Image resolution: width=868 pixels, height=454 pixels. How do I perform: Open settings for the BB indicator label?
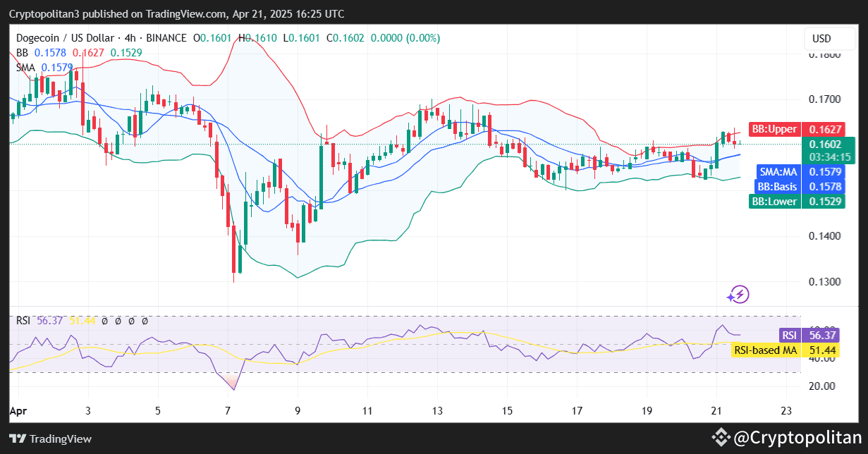coord(21,52)
